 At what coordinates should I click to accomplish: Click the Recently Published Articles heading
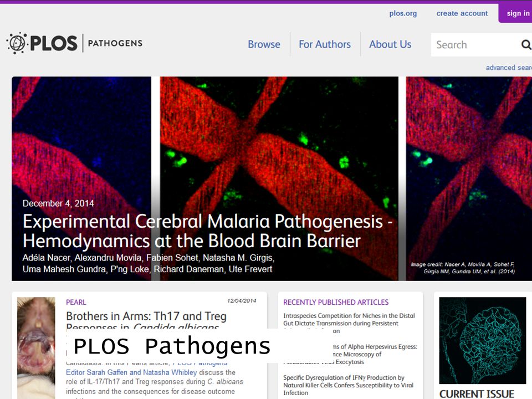point(336,302)
